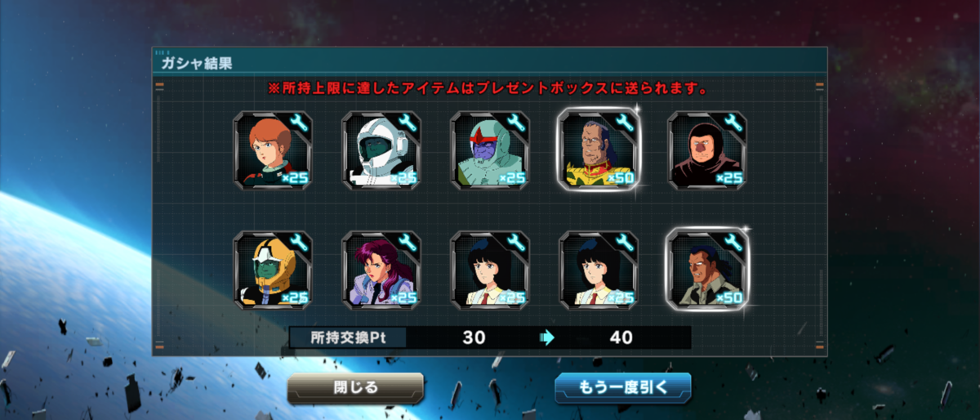Click the 閉じる close button

355,387
